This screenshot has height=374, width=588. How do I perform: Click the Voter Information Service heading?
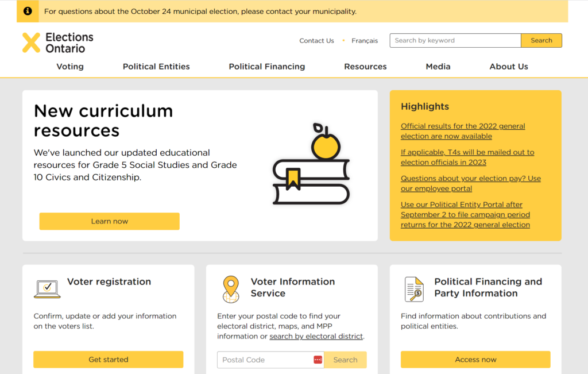coord(293,287)
